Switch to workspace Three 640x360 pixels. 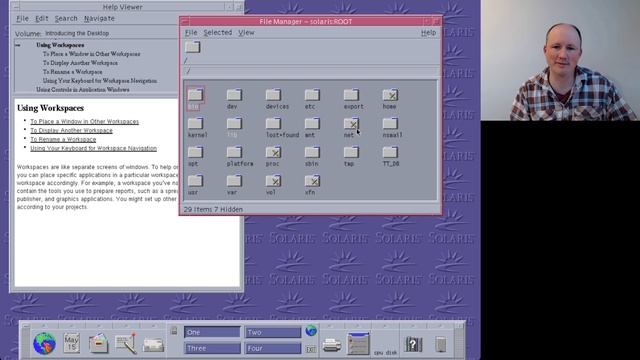click(x=212, y=348)
